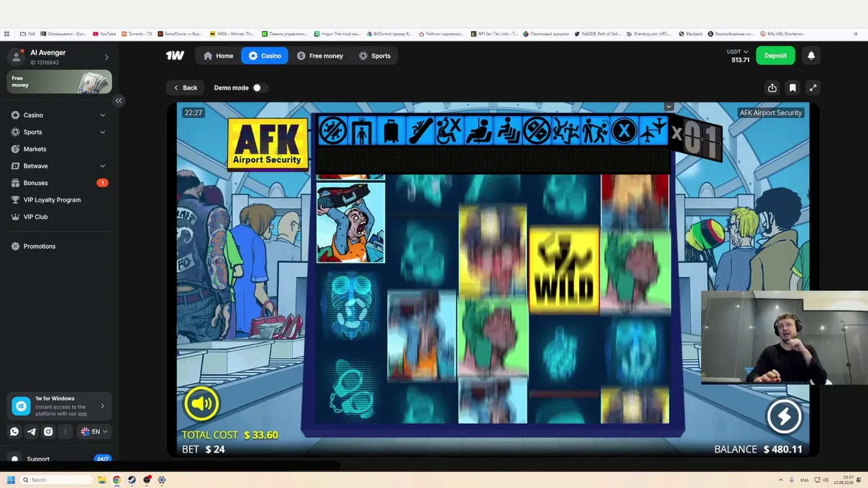
Task: Open the Blackjack bookmark
Action: [691, 34]
